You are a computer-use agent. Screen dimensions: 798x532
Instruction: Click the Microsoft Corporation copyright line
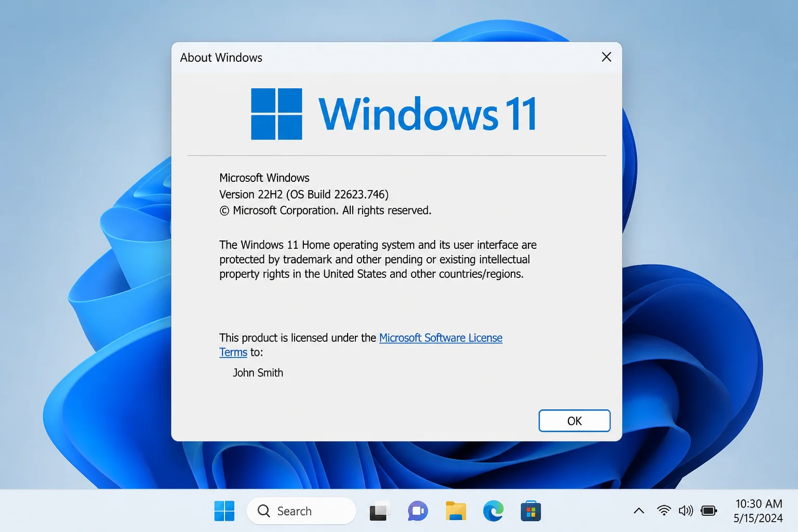pos(325,210)
